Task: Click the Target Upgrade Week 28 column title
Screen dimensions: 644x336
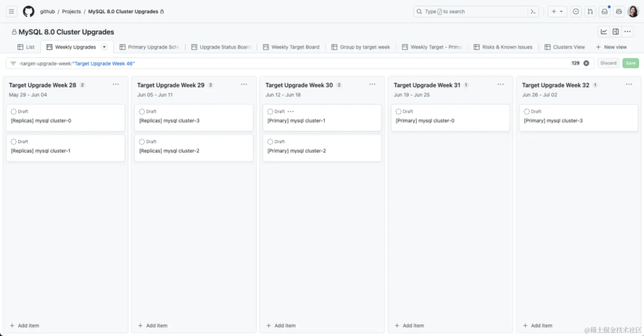Action: (43, 85)
